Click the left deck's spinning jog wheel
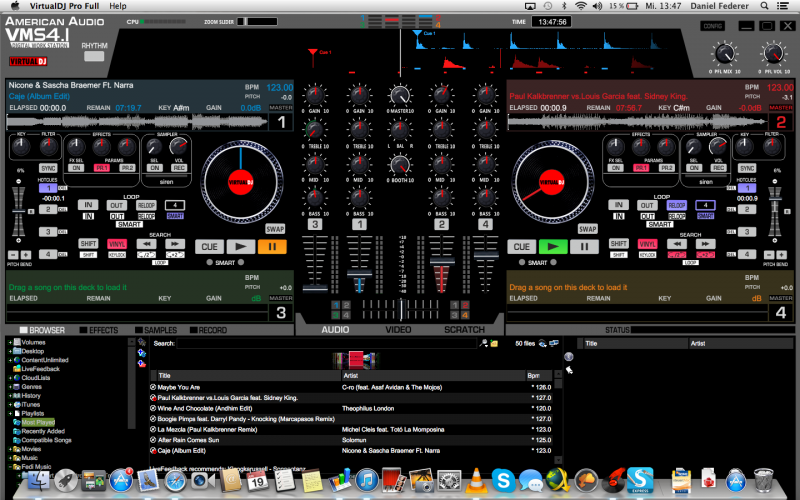800x500 pixels. [x=240, y=182]
